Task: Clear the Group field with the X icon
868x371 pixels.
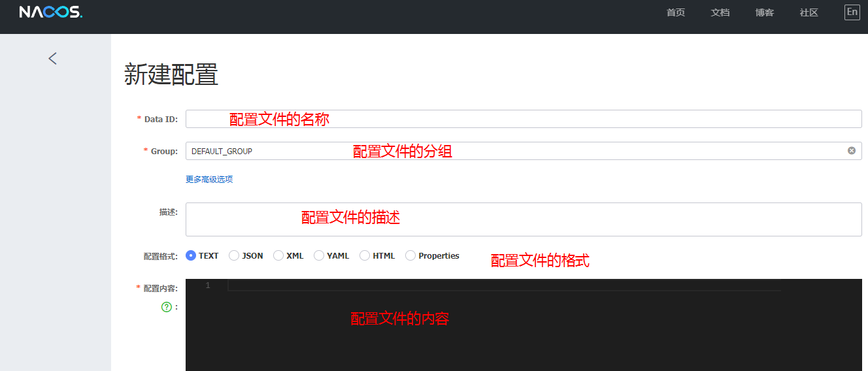Action: click(851, 151)
